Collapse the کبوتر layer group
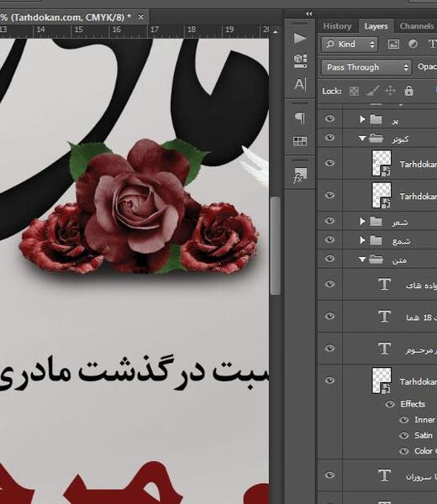Image resolution: width=437 pixels, height=504 pixels. pyautogui.click(x=362, y=139)
